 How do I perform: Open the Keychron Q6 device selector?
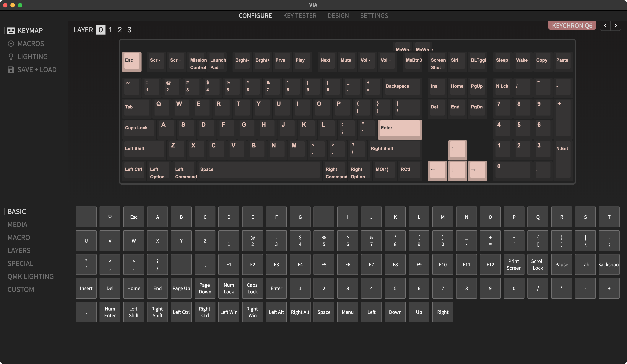pos(572,26)
